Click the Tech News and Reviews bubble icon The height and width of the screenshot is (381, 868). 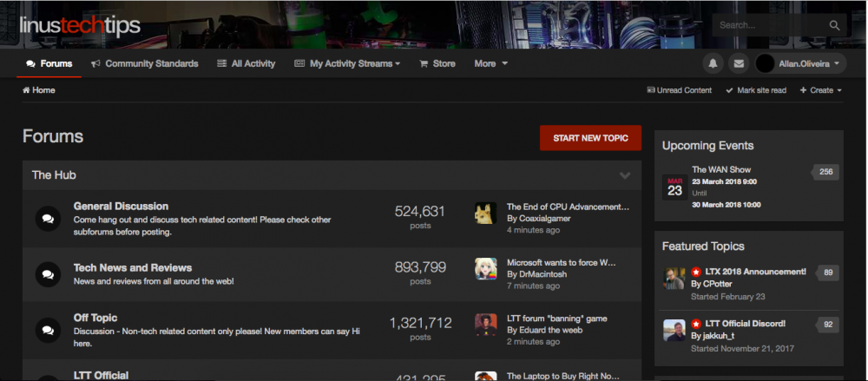point(48,274)
